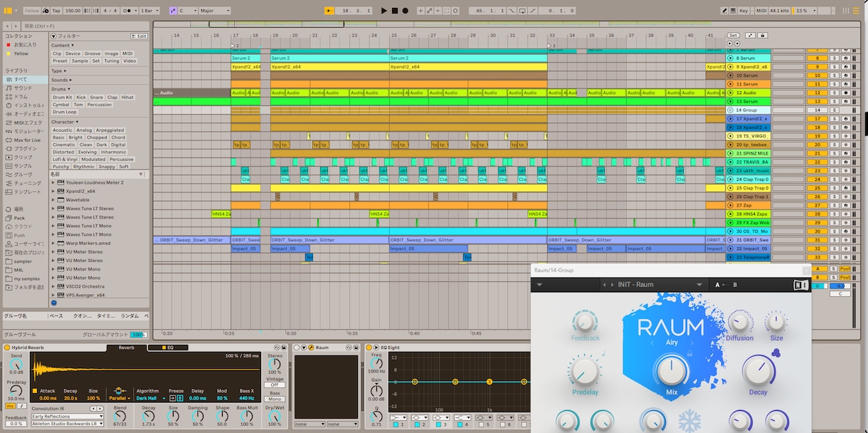Expand the Youlean Loudness Meter 2 item
Screen dimensions: 868x433
53,182
